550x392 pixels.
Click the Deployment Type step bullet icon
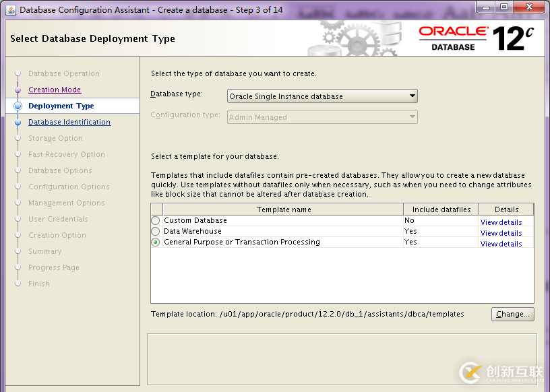click(x=18, y=106)
